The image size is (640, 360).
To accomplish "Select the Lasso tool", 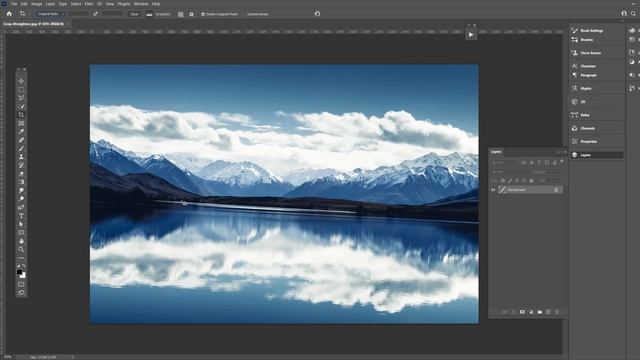I will pos(21,98).
